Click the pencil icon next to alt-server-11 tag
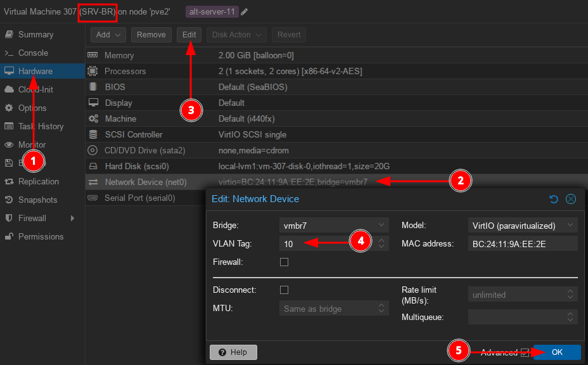 point(245,12)
